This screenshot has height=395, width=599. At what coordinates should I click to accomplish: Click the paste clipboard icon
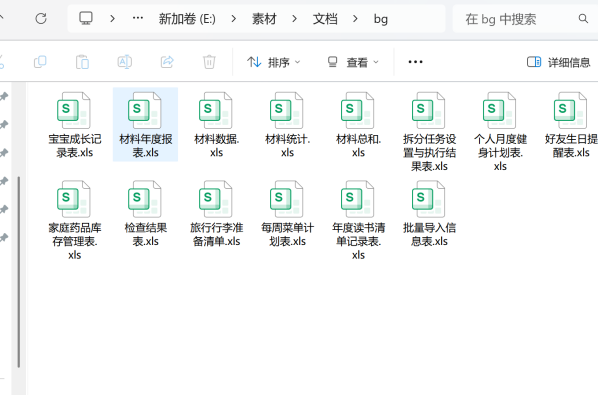pyautogui.click(x=82, y=62)
